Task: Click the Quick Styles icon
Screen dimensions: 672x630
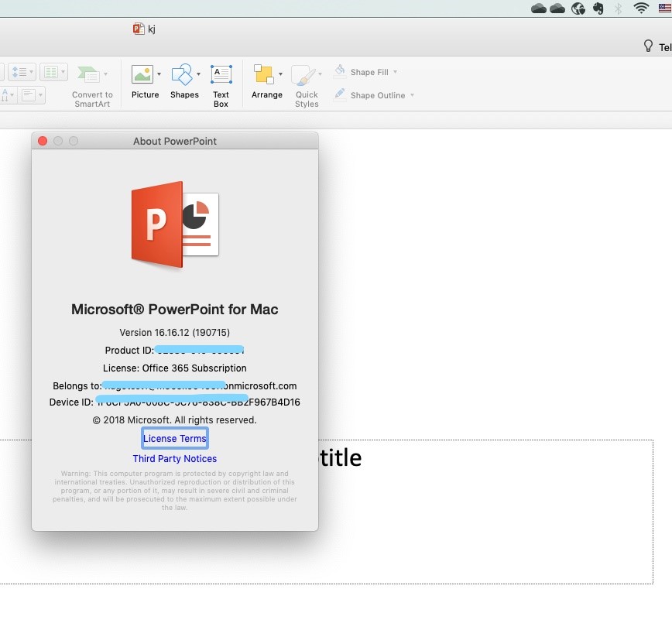Action: [303, 75]
